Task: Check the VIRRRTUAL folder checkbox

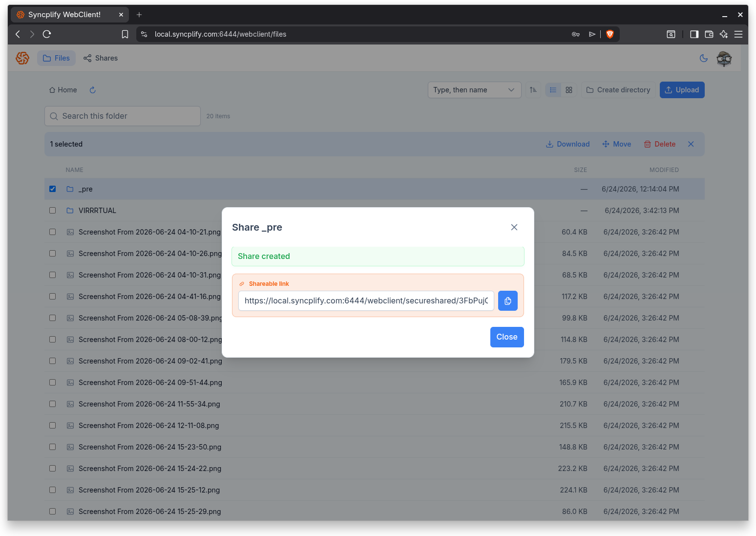Action: click(x=53, y=211)
